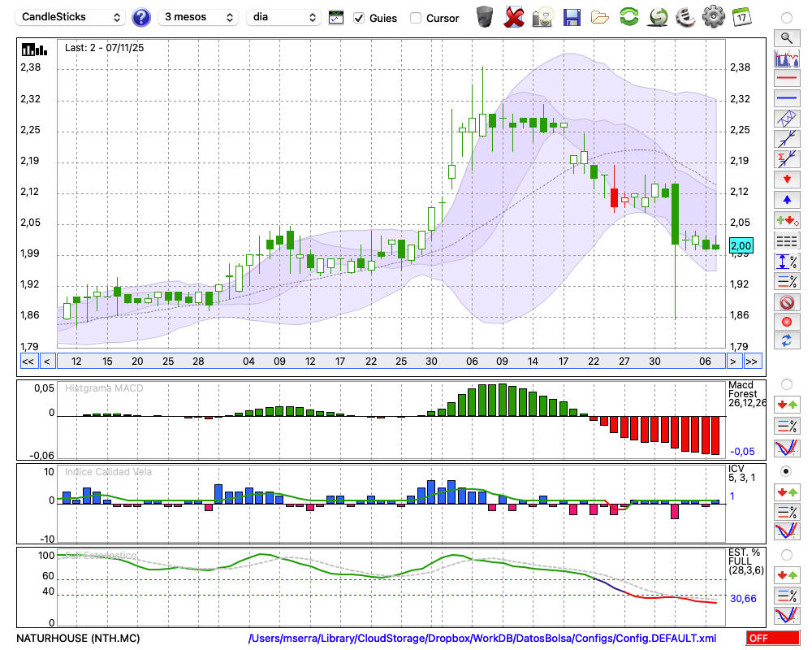Select the MACD panel radio button
812x650 pixels.
[787, 384]
